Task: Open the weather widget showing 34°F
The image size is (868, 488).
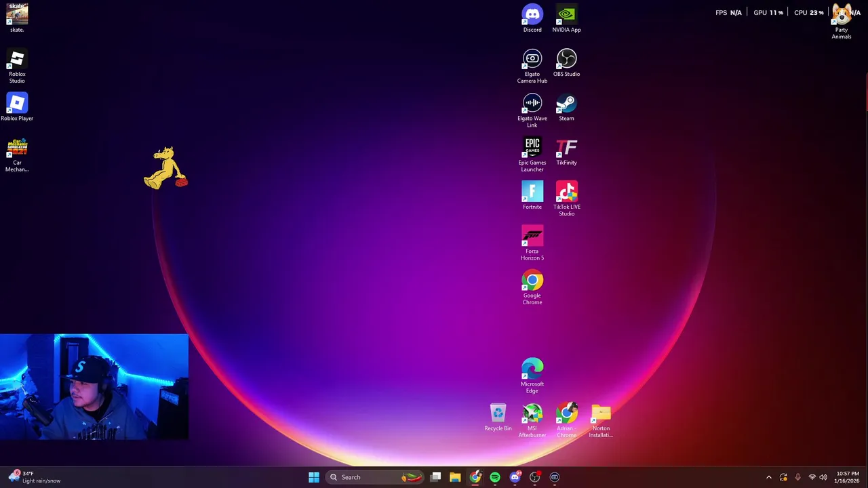Action: coord(35,477)
